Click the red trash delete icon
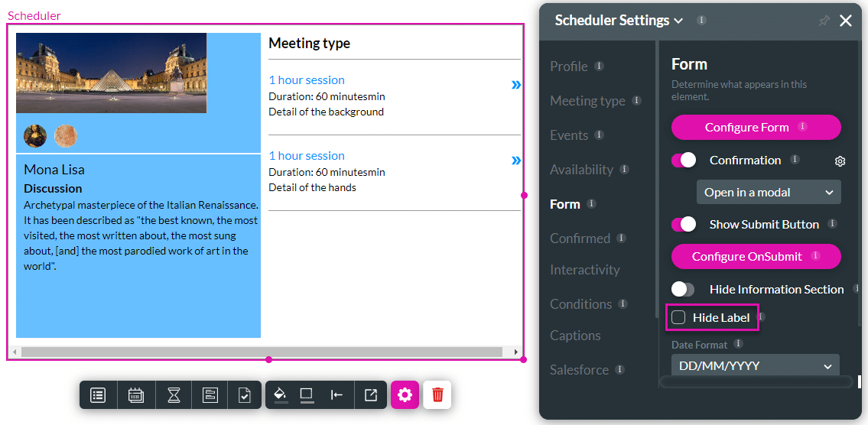Screen dimensions: 868x425 coord(437,395)
